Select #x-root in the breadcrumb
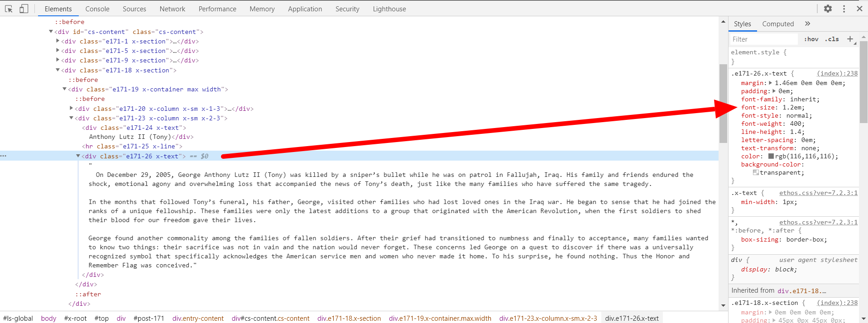Image resolution: width=868 pixels, height=323 pixels. click(75, 318)
